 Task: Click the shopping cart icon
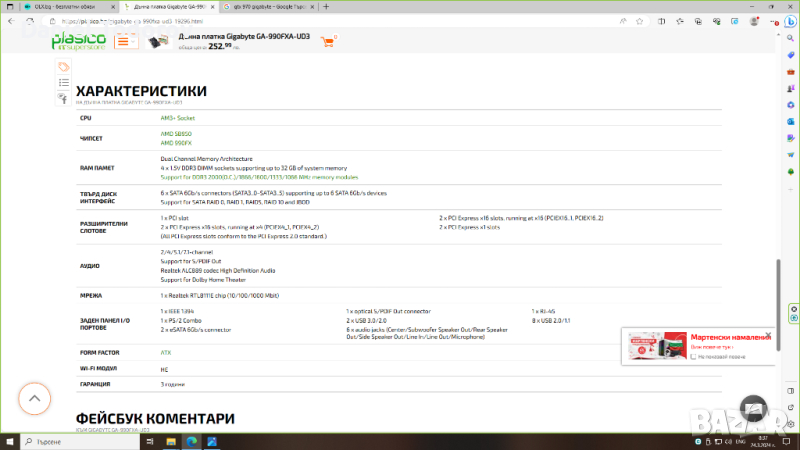pos(327,40)
